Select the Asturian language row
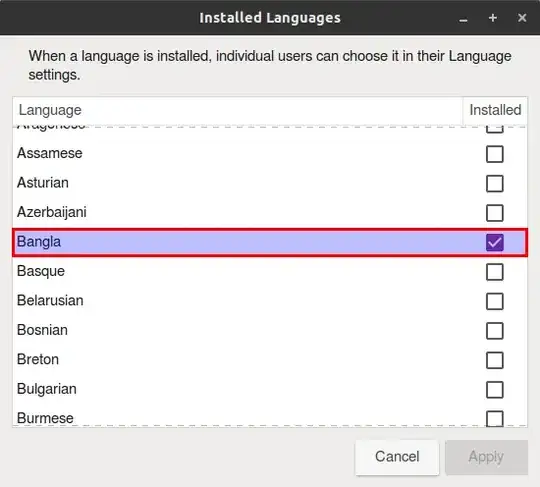The image size is (540, 487). (x=270, y=183)
